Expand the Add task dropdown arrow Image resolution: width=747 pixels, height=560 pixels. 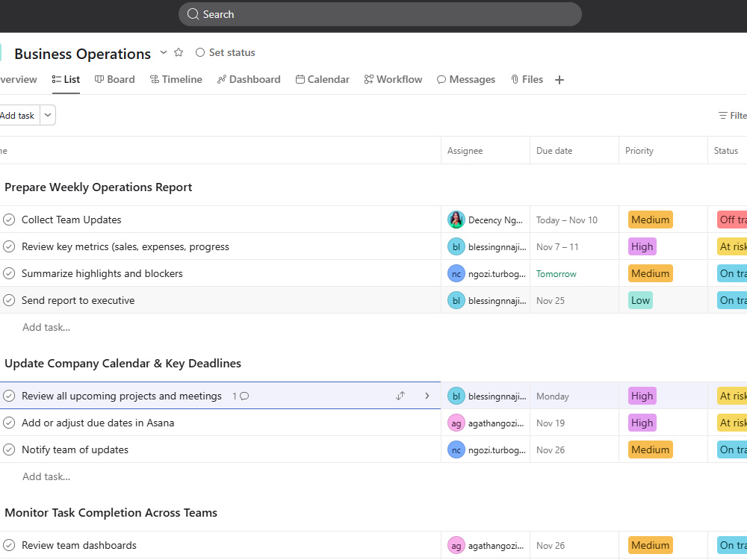48,115
